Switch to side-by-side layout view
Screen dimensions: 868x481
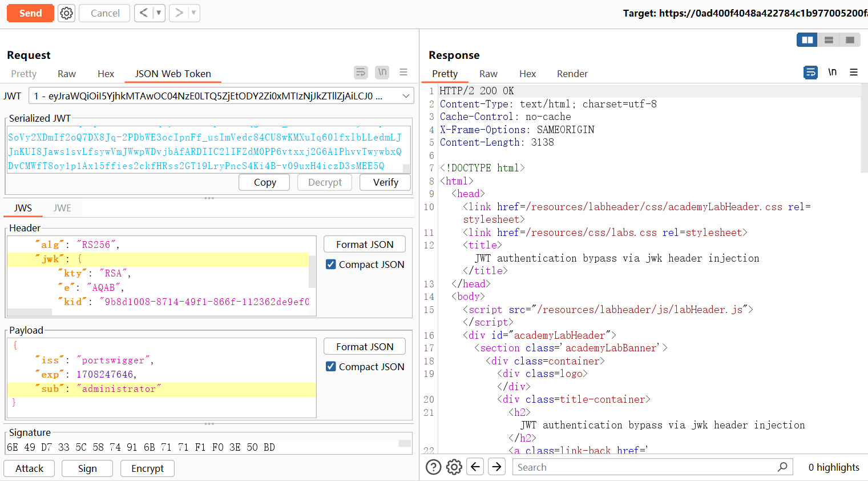pos(807,40)
